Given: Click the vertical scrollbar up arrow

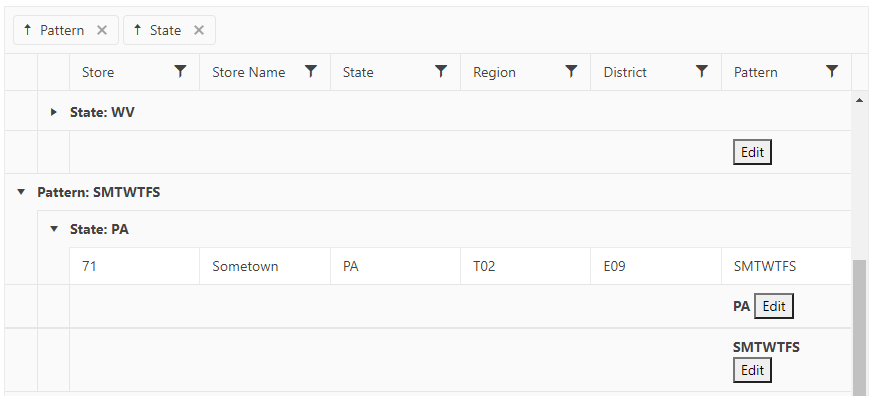Looking at the screenshot, I should point(859,100).
